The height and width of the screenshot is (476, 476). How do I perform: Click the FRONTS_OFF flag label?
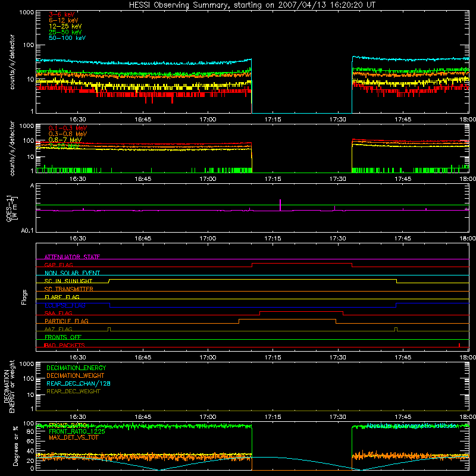click(63, 337)
